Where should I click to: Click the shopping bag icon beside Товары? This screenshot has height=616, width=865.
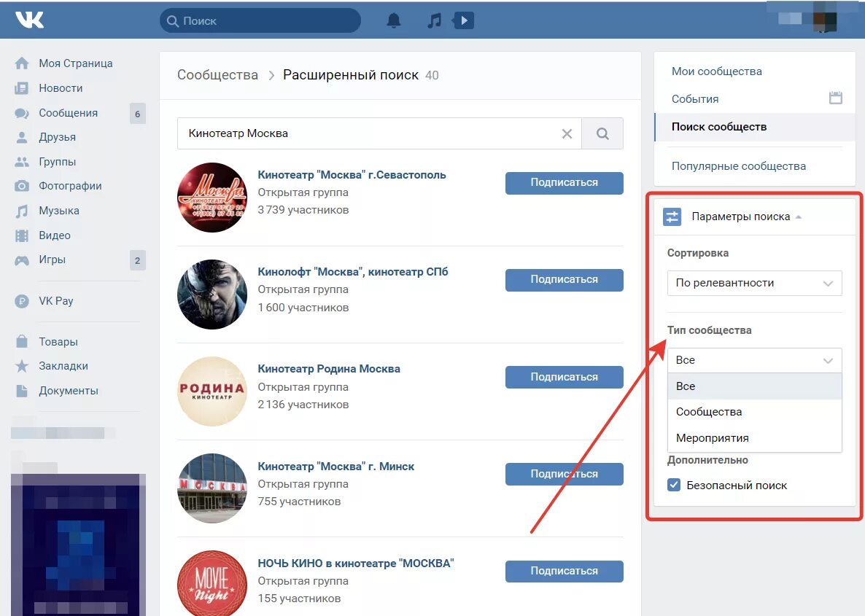[x=21, y=341]
